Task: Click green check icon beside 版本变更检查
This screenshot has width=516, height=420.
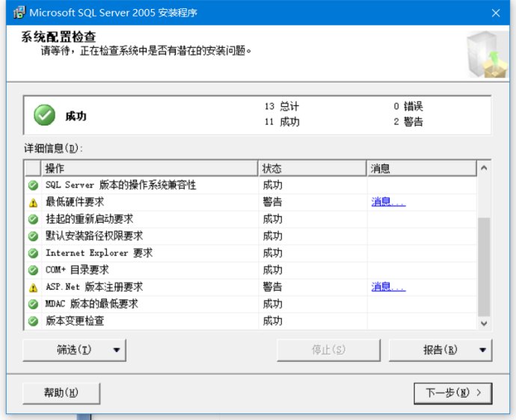Action: pos(33,321)
